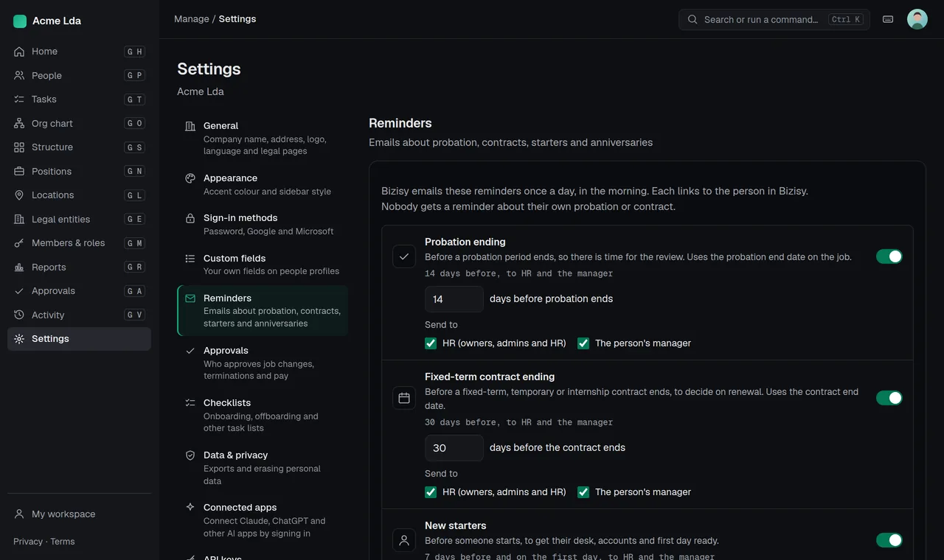Viewport: 944px width, 560px height.
Task: Click the person icon beside New starters
Action: coord(404,540)
